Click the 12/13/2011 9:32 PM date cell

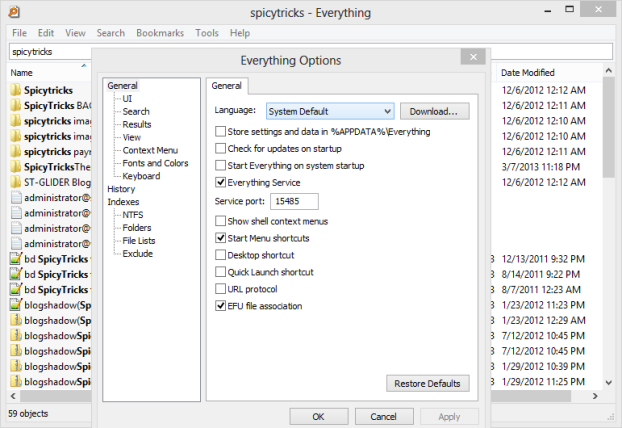coord(543,259)
